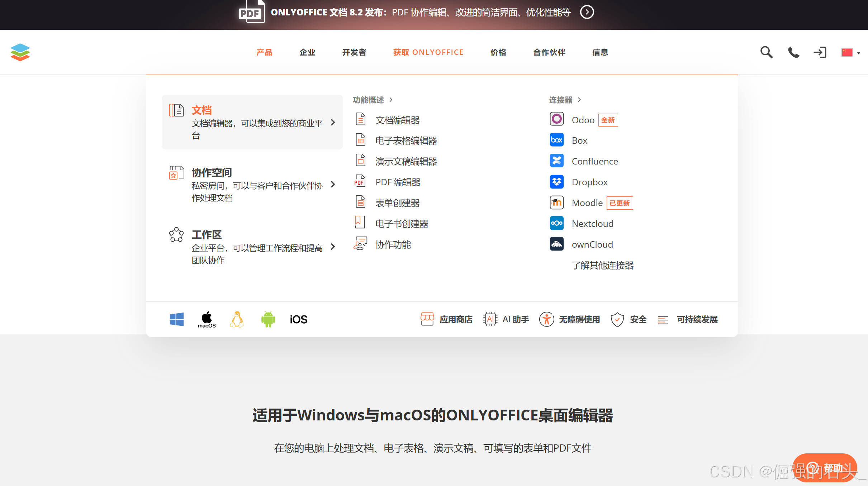Click the 全新 badge beside Odoo

(608, 120)
